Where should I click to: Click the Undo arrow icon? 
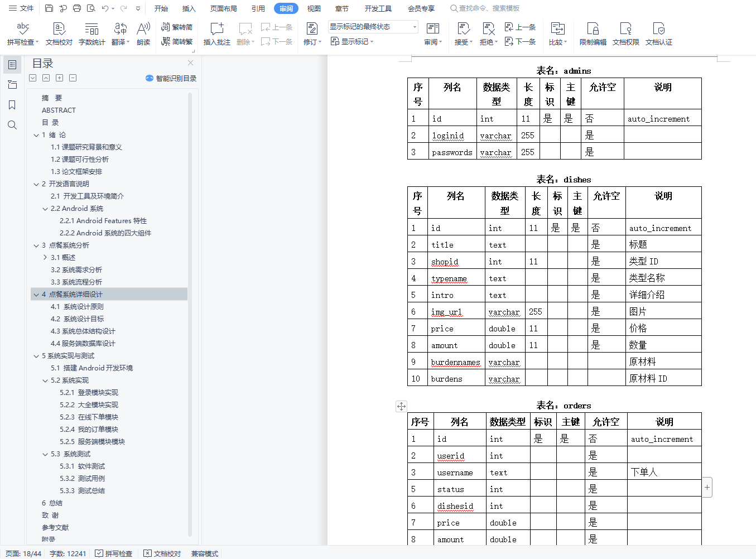[105, 8]
